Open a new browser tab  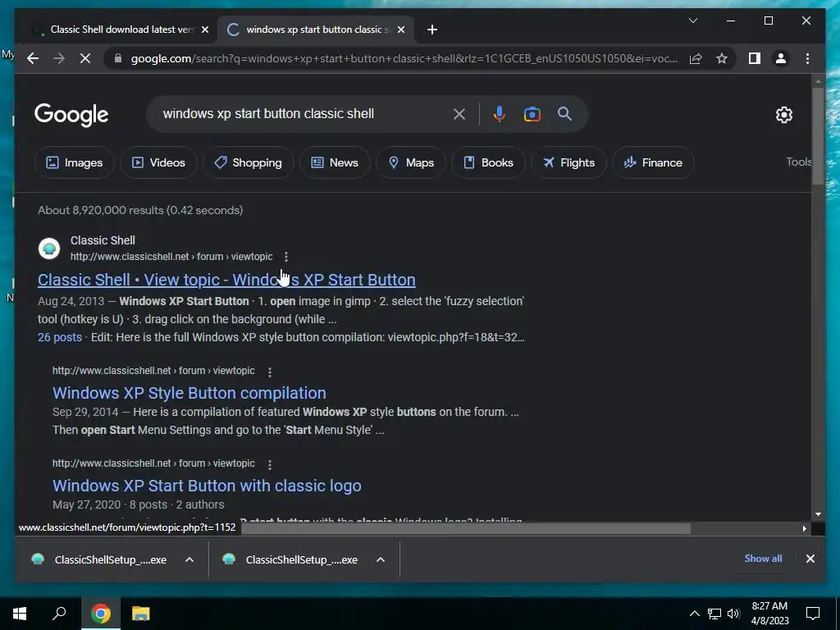pyautogui.click(x=432, y=30)
